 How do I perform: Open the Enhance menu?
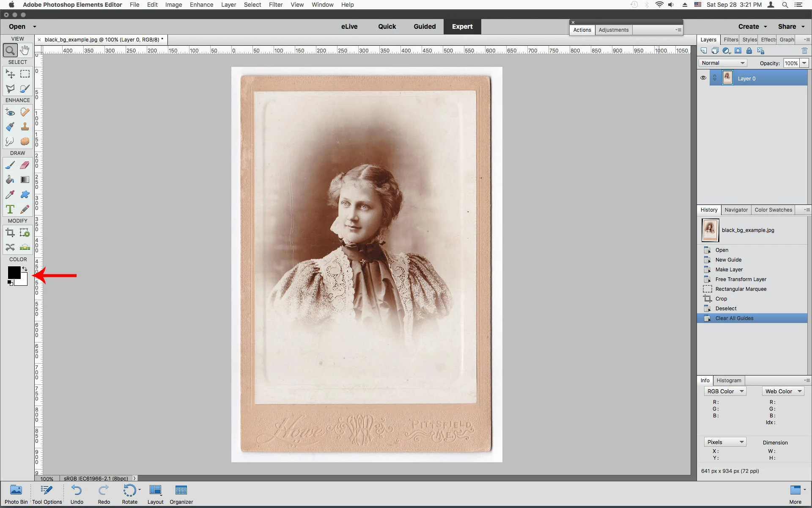(201, 5)
